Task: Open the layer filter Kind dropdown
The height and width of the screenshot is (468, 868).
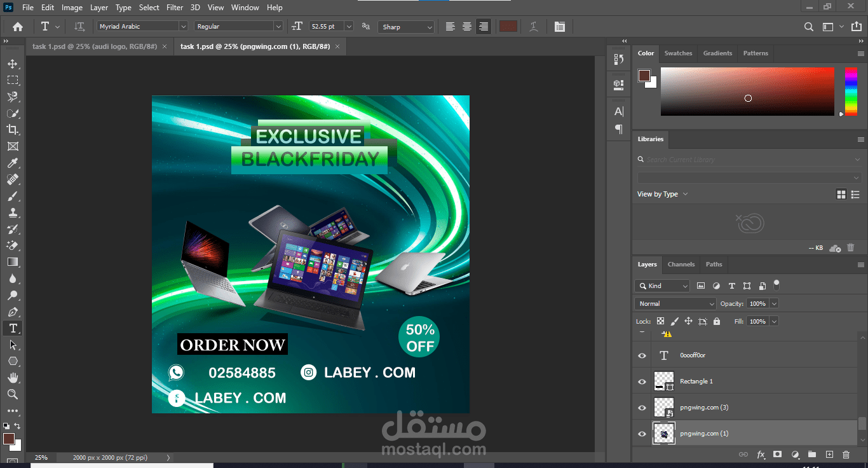Action: pos(662,286)
